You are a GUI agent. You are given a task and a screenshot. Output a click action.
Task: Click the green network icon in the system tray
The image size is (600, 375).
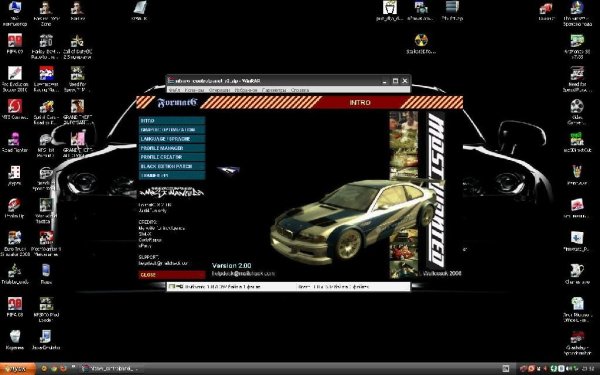click(x=554, y=369)
